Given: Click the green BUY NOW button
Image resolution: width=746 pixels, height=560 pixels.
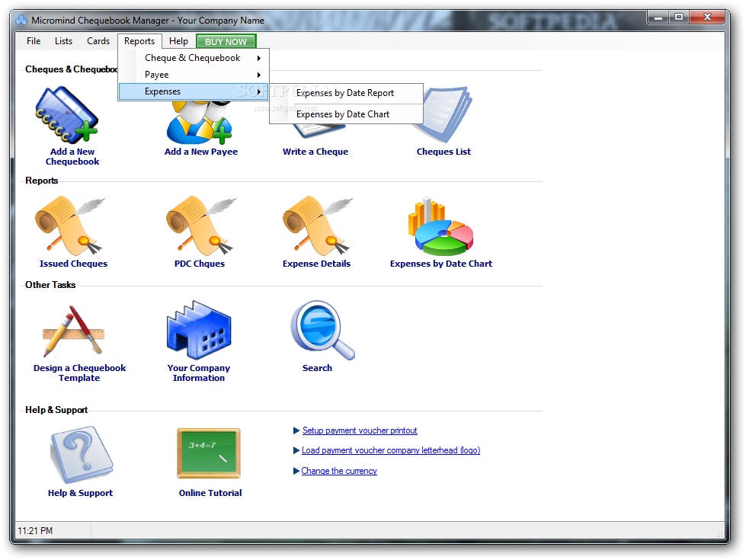Looking at the screenshot, I should click(x=226, y=41).
